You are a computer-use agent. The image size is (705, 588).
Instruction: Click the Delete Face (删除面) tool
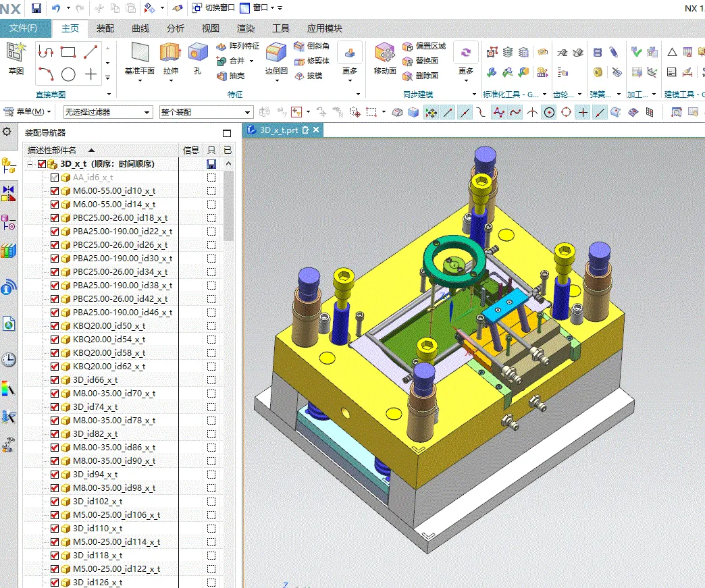421,76
